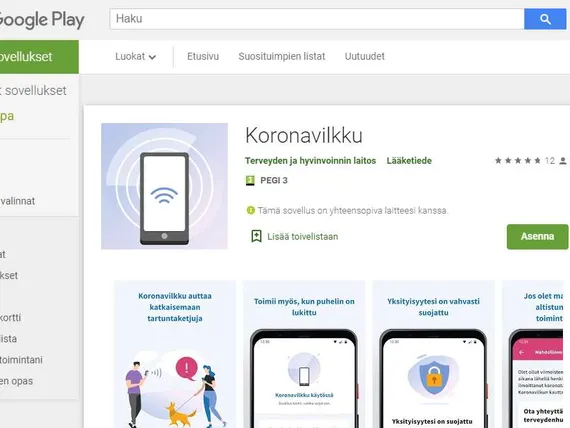The height and width of the screenshot is (428, 570).
Task: Open developer Terveyden ja hyvinvoinnin laitos link
Action: tap(310, 161)
